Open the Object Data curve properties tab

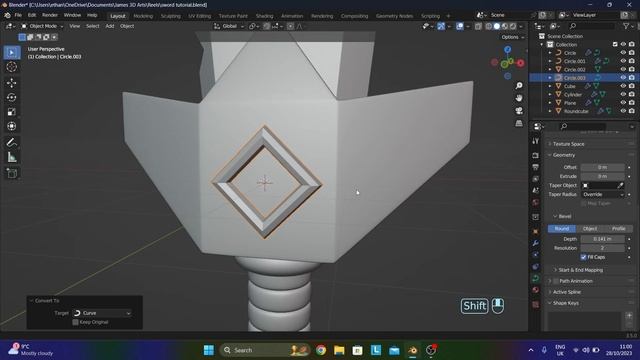[x=536, y=278]
